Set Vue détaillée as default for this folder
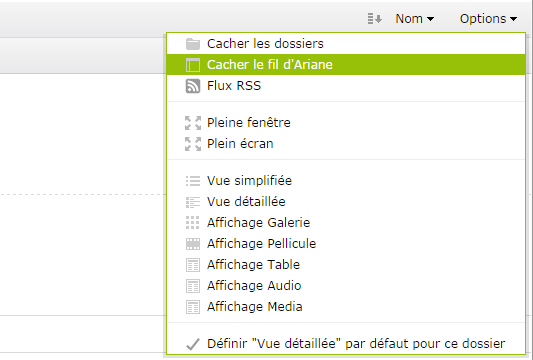Screen dimensions: 533x360 click(346, 344)
